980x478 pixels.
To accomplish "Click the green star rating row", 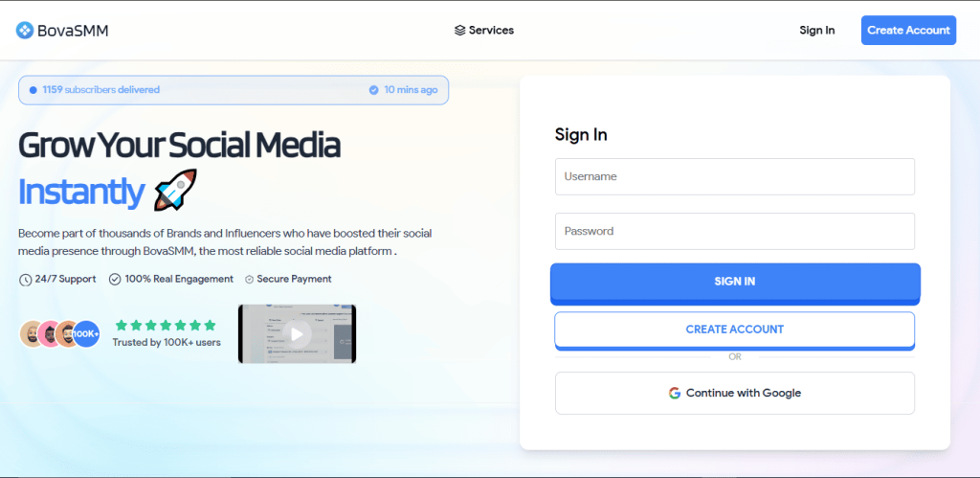I will [x=166, y=325].
